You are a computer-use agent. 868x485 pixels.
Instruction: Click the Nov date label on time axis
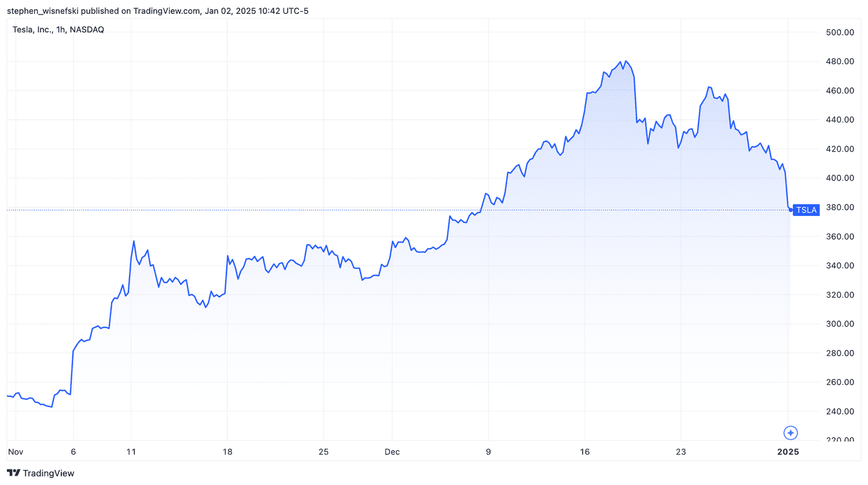pyautogui.click(x=16, y=452)
